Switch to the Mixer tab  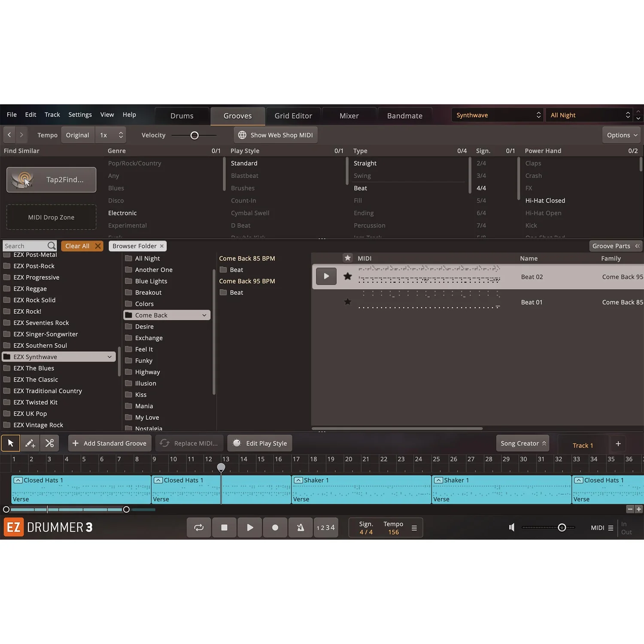pyautogui.click(x=349, y=116)
